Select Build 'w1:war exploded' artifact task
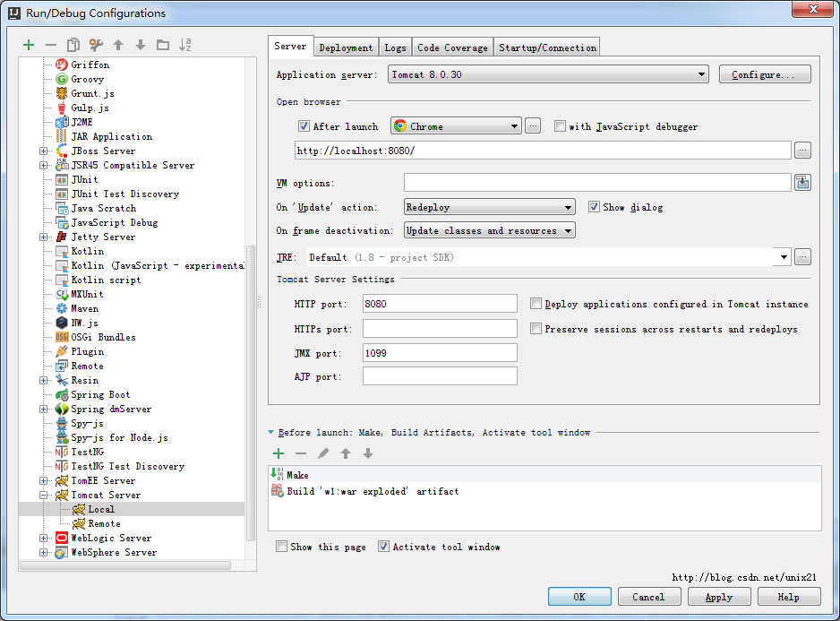Viewport: 840px width, 621px height. [544, 491]
